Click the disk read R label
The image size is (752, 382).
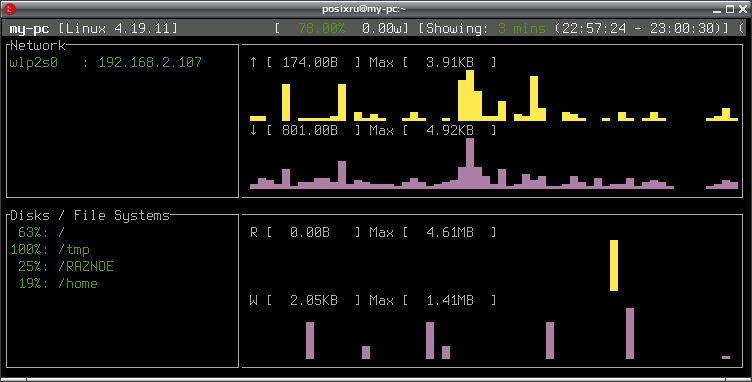click(254, 232)
